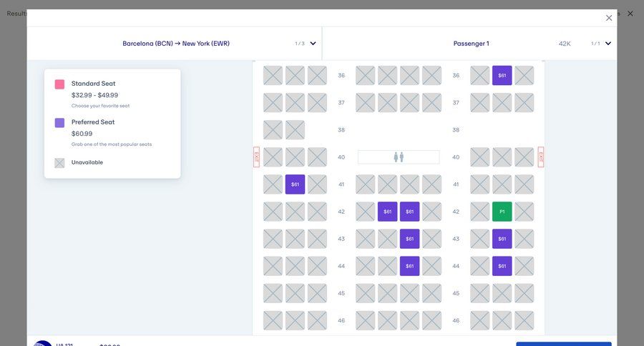The image size is (644, 346).
Task: Open the Passenger 1 tab
Action: click(x=471, y=44)
